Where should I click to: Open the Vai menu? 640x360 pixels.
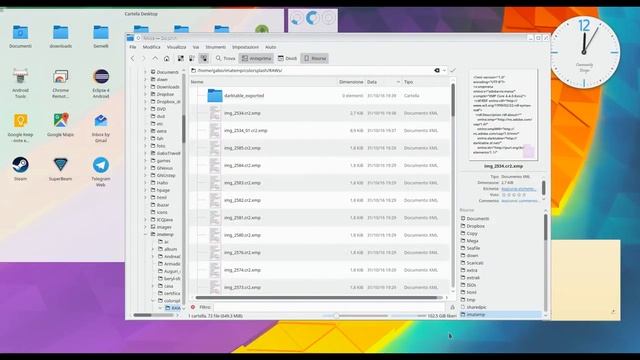[x=196, y=47]
